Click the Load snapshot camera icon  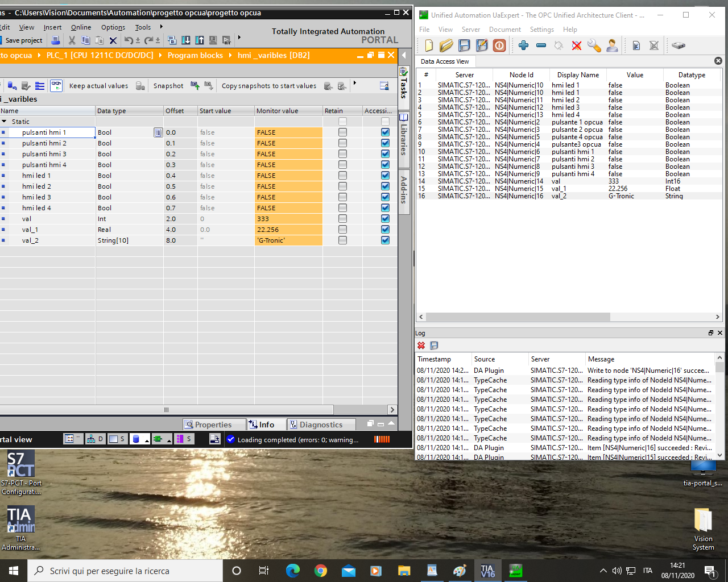[195, 86]
